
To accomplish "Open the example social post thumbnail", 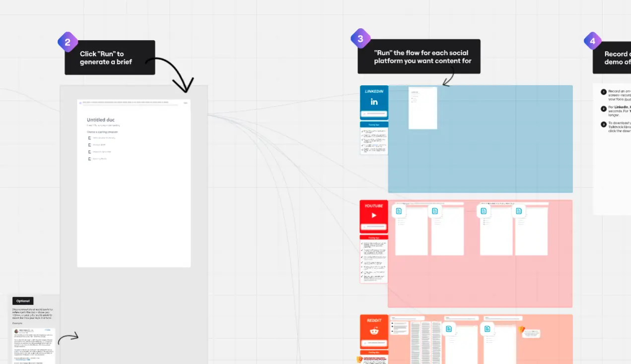I will [x=34, y=345].
